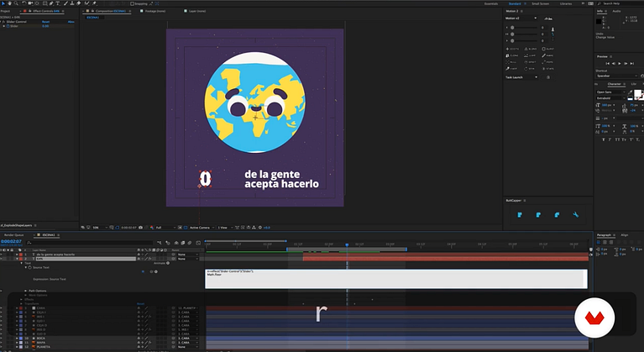Screen dimensions: 644x352
Task: Open the Layer (none) tab
Action: click(x=197, y=11)
